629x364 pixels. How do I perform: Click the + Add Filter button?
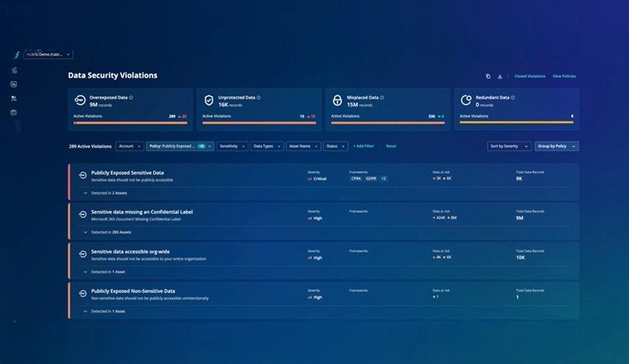pos(364,146)
